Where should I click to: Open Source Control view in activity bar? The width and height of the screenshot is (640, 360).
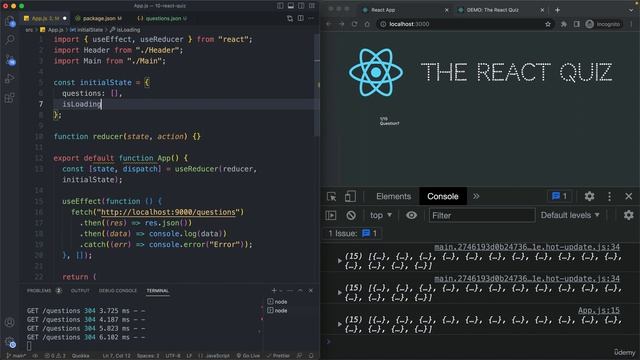point(10,60)
